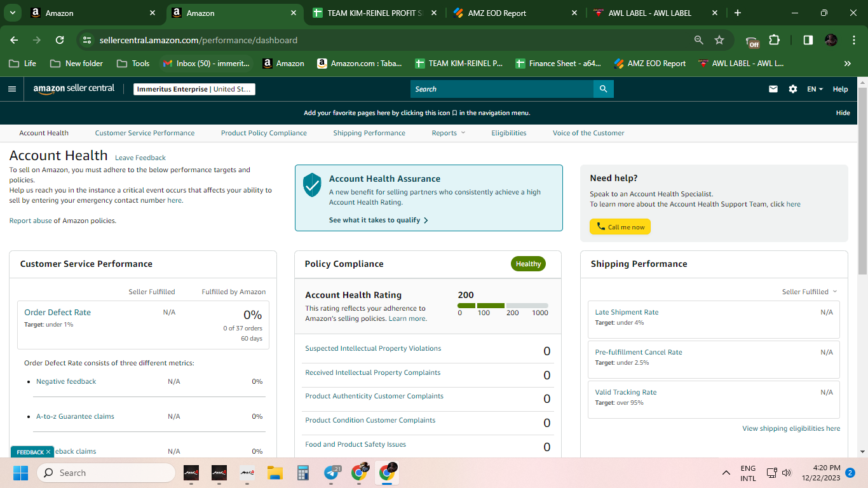868x488 pixels.
Task: Open the Chrome Extensions puzzle icon
Action: pyautogui.click(x=774, y=40)
